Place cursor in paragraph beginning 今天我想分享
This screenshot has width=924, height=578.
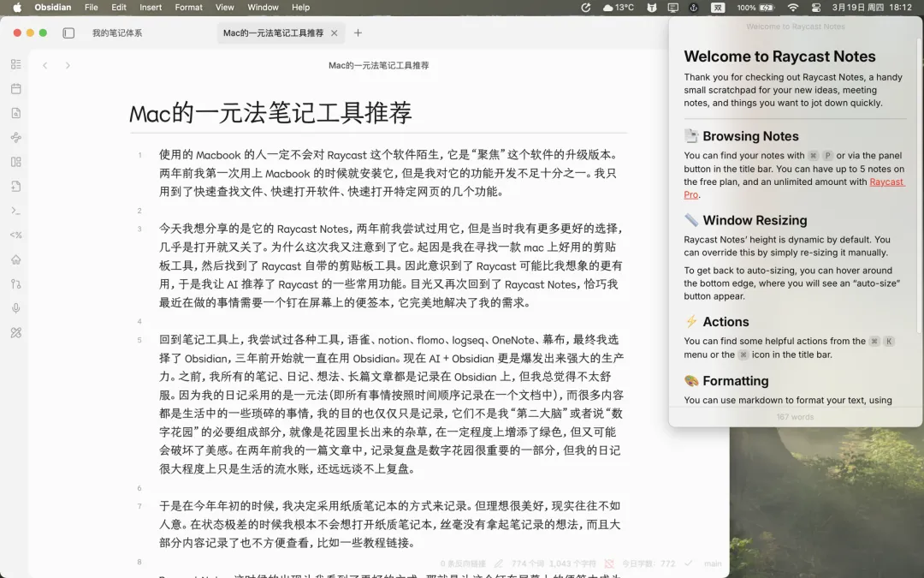(x=391, y=265)
